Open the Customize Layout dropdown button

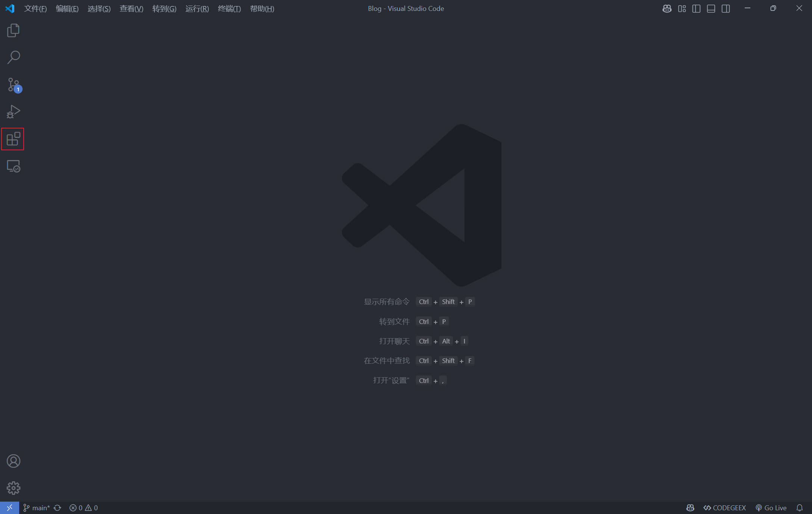pyautogui.click(x=682, y=9)
